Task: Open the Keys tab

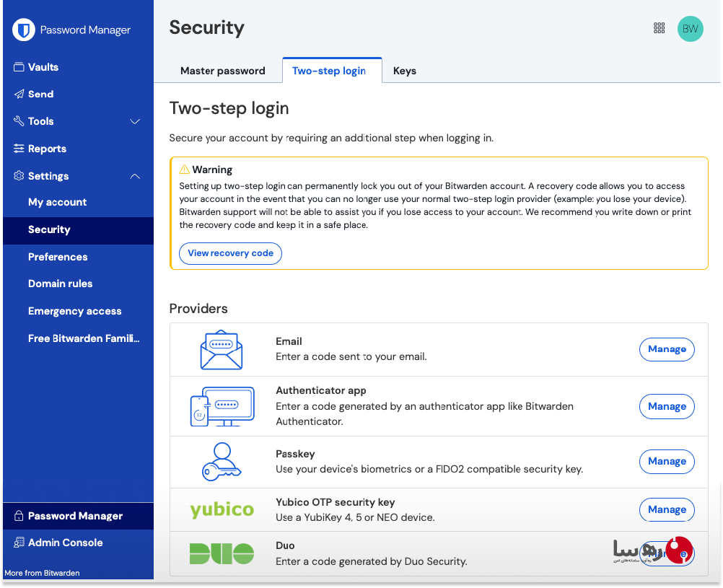Action: click(404, 71)
